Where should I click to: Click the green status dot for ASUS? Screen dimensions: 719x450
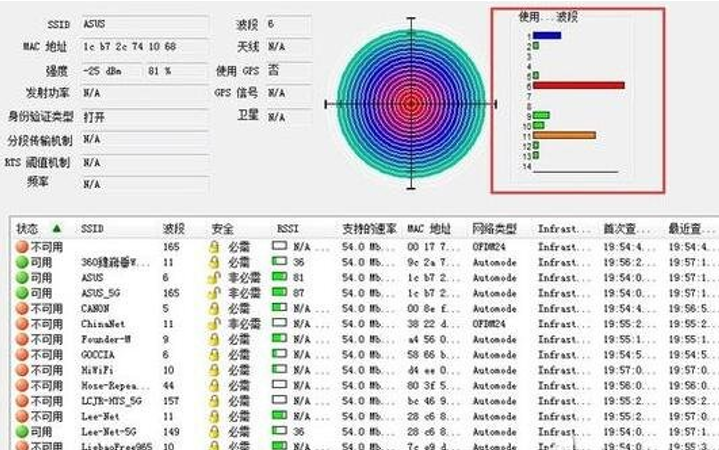(22, 278)
